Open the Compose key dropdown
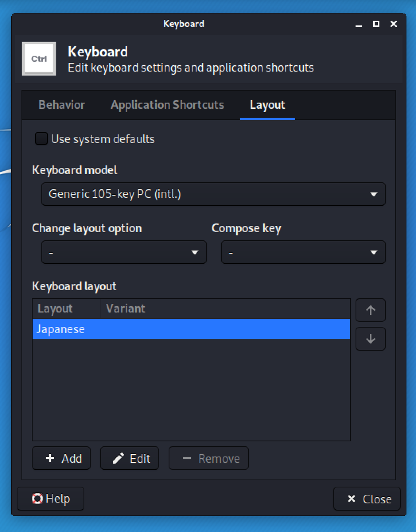 tap(303, 252)
